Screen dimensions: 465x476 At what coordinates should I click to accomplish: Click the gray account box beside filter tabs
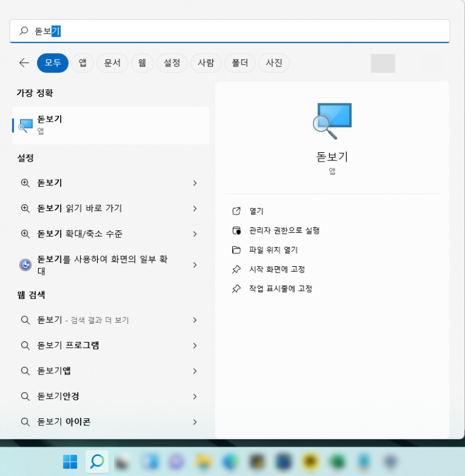[x=383, y=63]
